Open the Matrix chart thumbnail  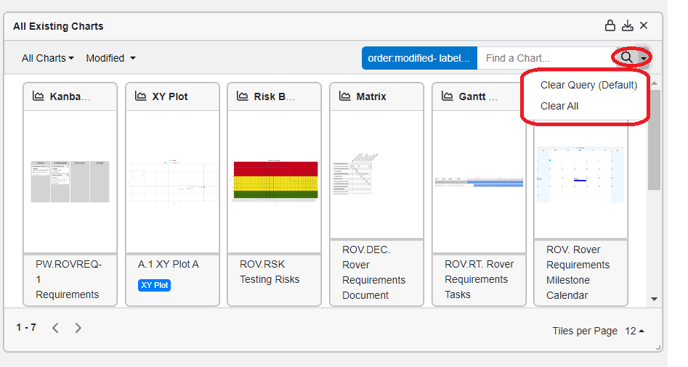(x=356, y=174)
